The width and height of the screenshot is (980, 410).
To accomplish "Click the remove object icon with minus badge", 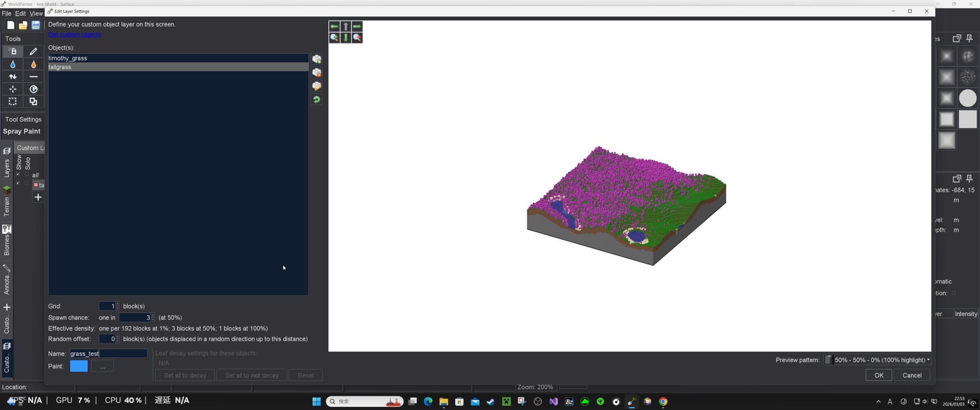I will pyautogui.click(x=317, y=73).
